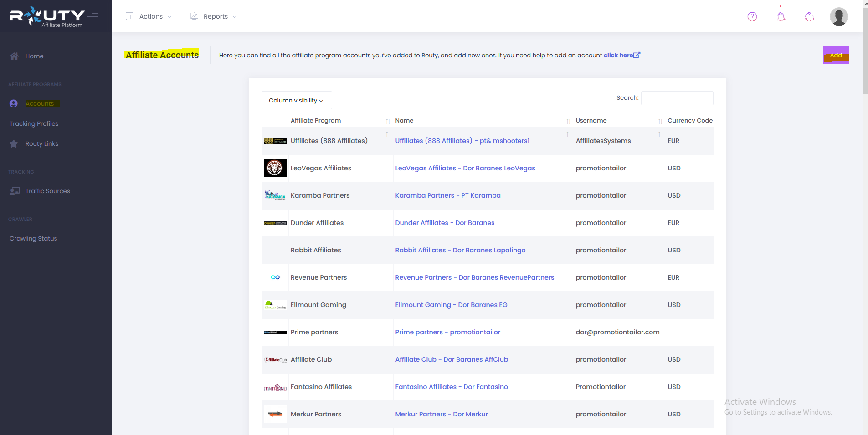Click the Routy Links star icon

tap(14, 144)
